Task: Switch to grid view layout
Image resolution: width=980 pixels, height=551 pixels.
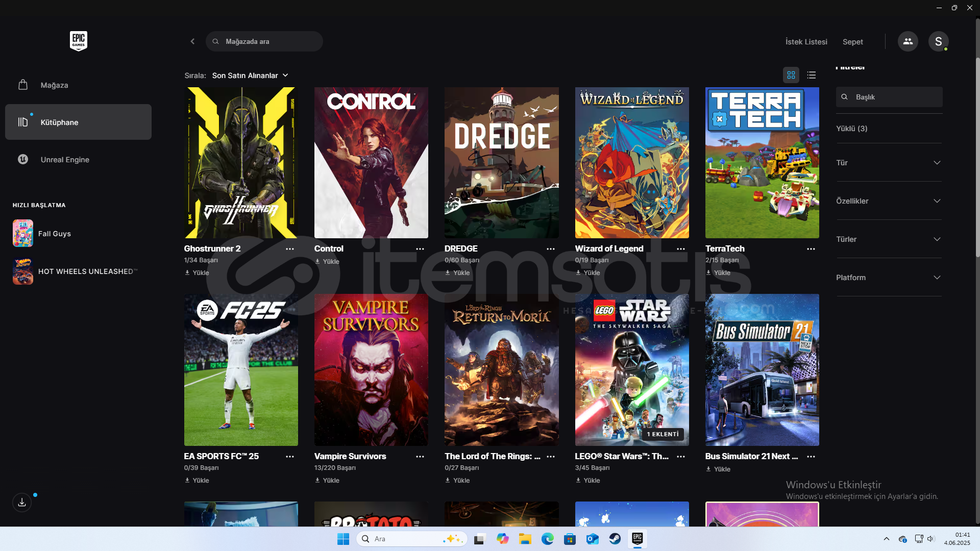Action: 791,75
